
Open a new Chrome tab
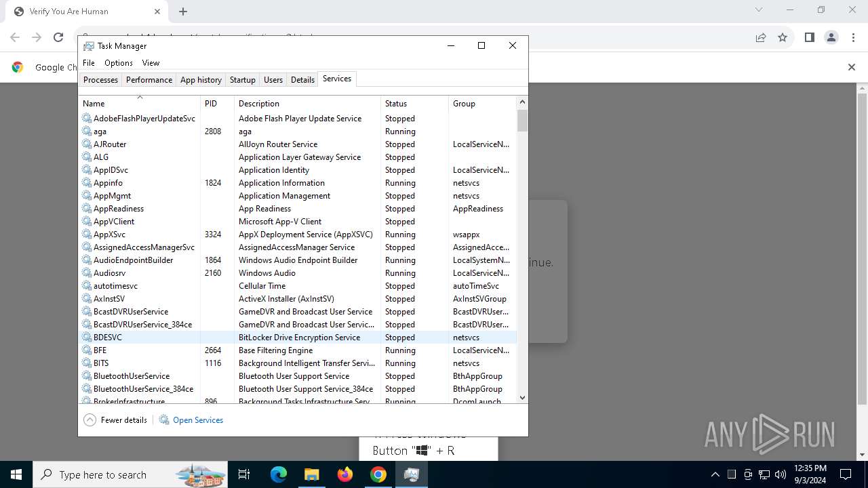point(183,11)
